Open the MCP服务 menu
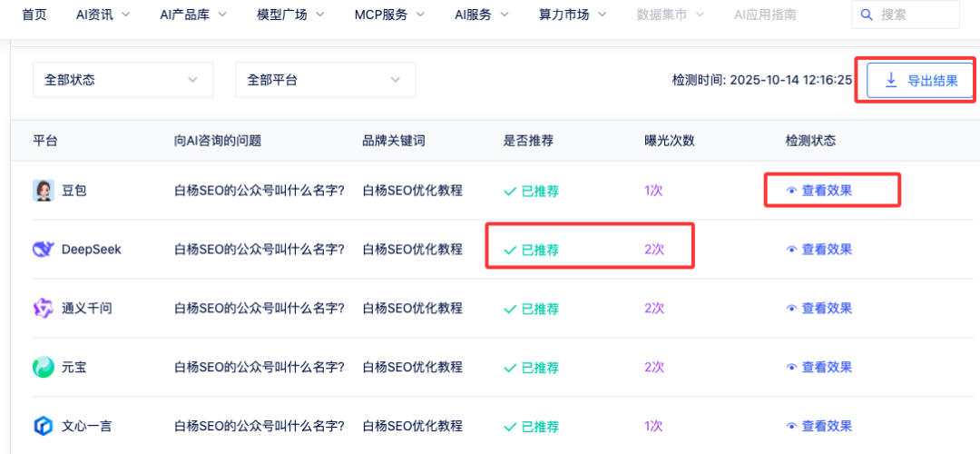 393,15
